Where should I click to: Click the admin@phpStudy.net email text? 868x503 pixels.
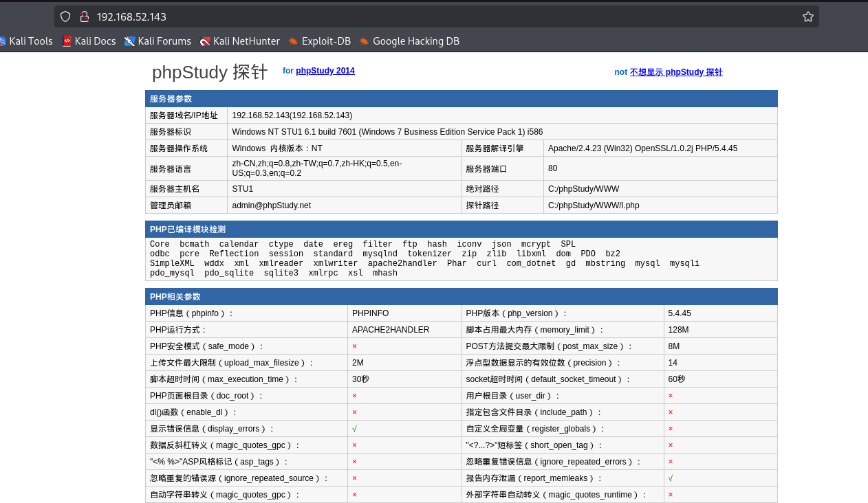271,205
